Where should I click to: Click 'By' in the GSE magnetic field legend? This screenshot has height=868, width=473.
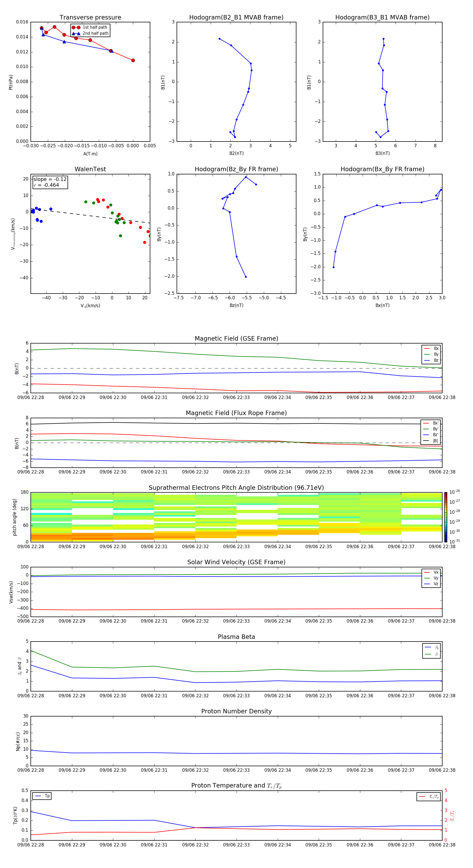point(431,355)
